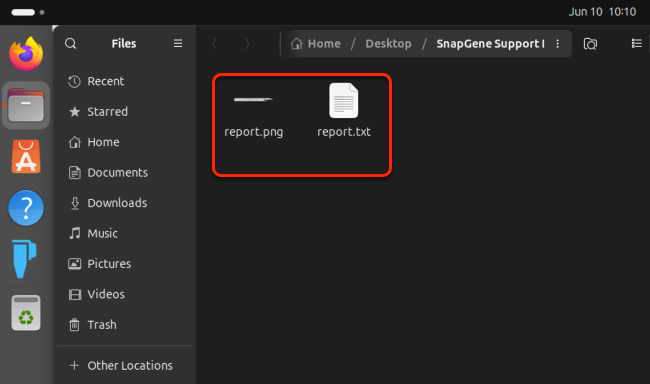The width and height of the screenshot is (650, 384).
Task: Navigate to Desktop in path bar
Action: tap(388, 44)
